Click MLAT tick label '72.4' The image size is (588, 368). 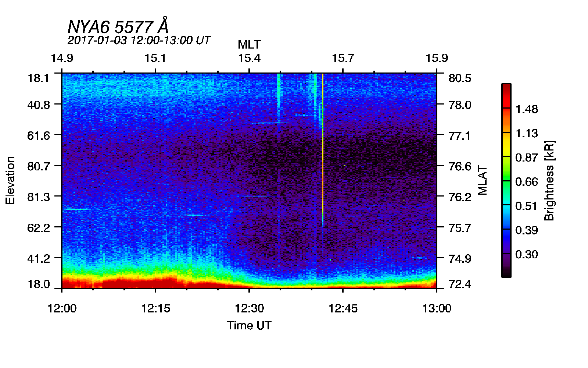point(460,284)
